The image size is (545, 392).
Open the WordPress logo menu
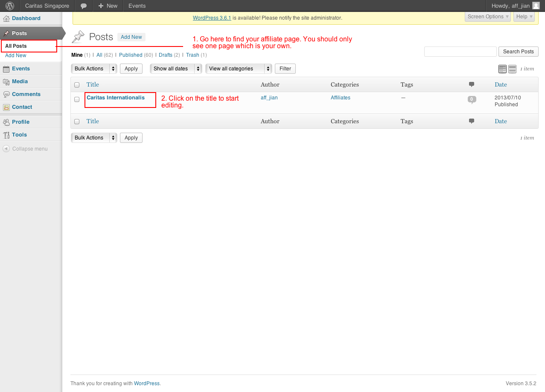pyautogui.click(x=9, y=6)
